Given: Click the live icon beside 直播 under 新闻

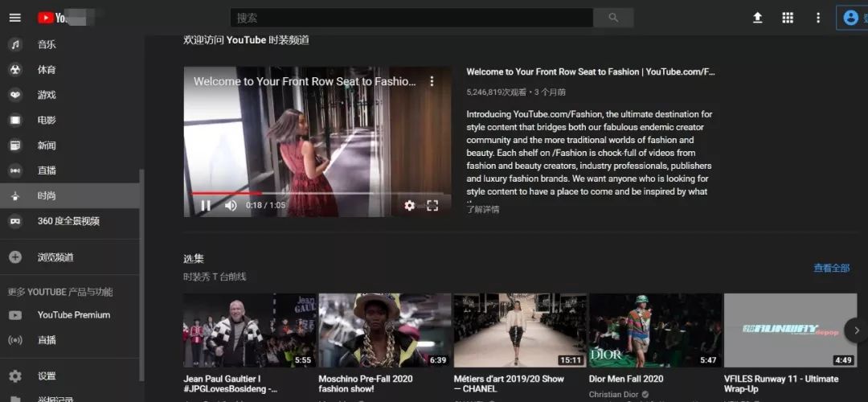Looking at the screenshot, I should click(x=15, y=170).
